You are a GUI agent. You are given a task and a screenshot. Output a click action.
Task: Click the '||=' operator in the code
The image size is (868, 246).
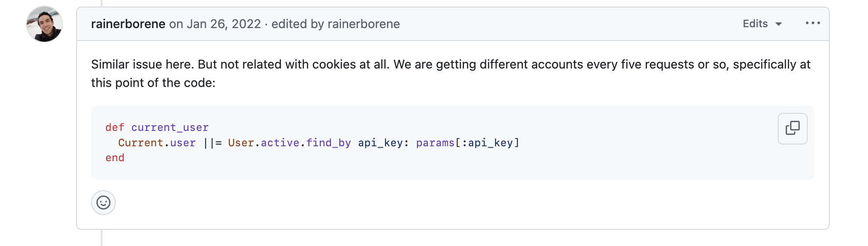click(x=212, y=143)
